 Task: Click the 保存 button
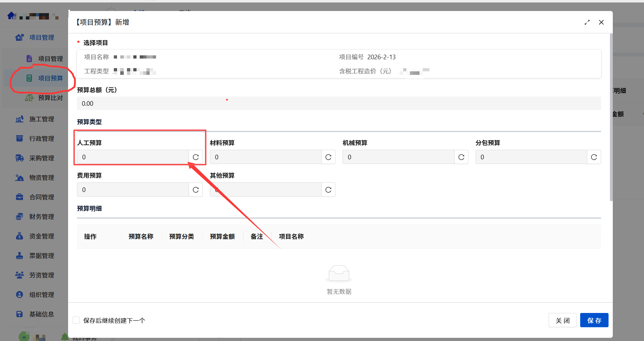click(594, 320)
